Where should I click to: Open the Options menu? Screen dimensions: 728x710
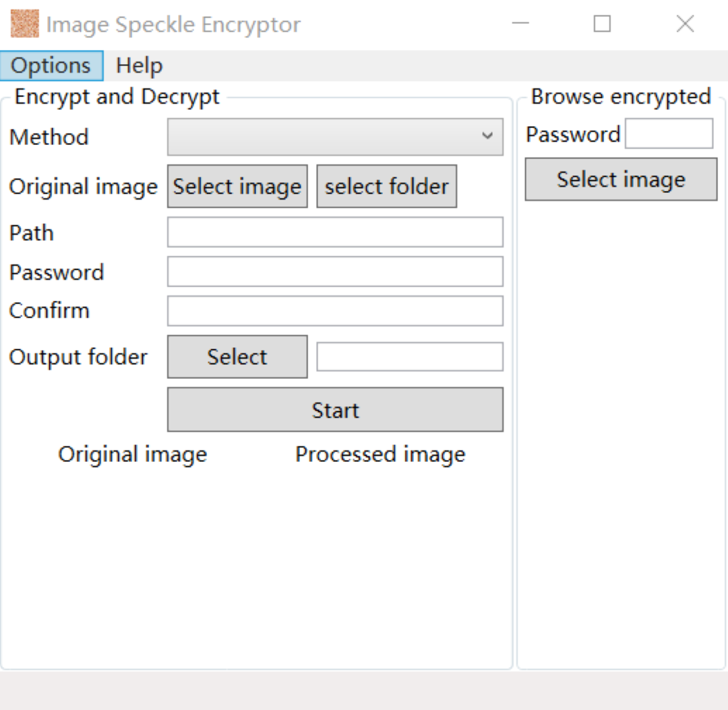pos(51,66)
